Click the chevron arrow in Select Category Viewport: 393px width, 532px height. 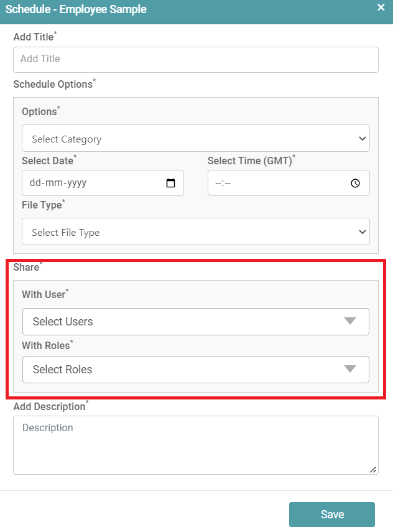pos(363,139)
